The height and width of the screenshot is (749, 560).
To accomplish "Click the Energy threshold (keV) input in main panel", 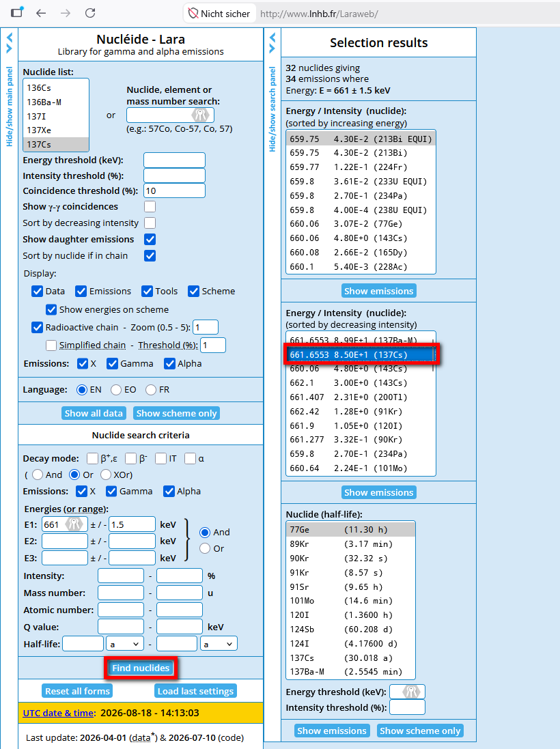I will coord(174,160).
